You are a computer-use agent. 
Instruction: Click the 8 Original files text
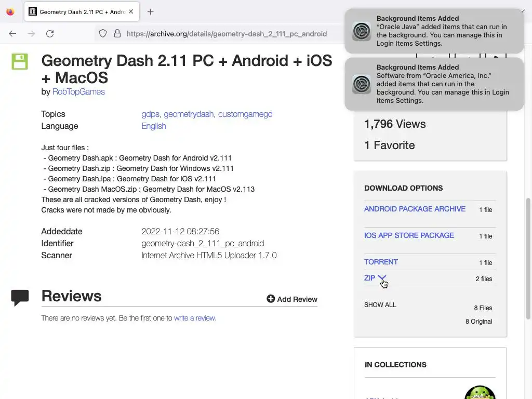pyautogui.click(x=478, y=321)
